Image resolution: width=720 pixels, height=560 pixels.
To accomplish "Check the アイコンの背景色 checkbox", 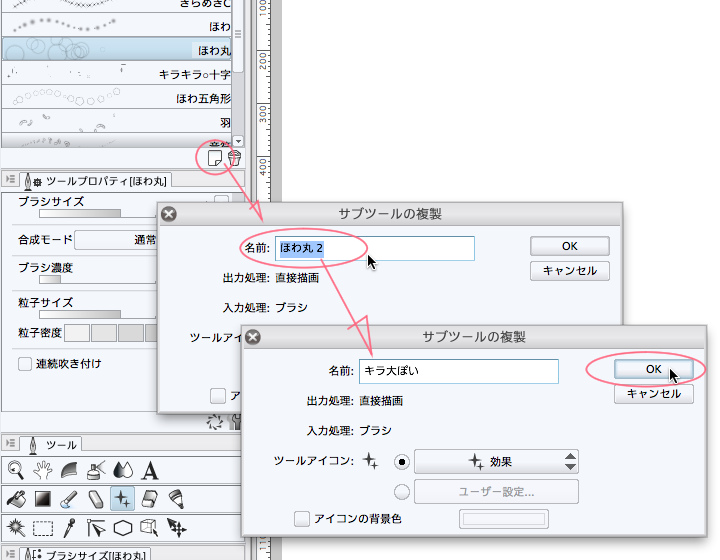I will pyautogui.click(x=301, y=519).
